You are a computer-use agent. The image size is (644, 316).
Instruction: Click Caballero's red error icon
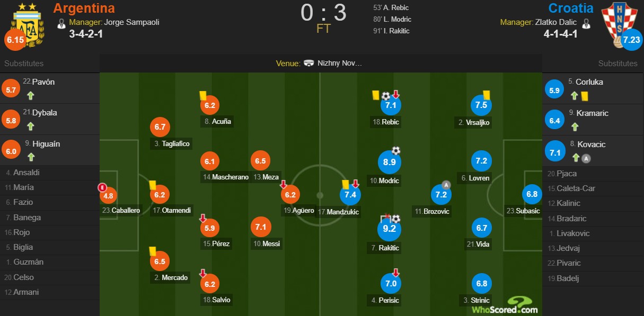(102, 187)
